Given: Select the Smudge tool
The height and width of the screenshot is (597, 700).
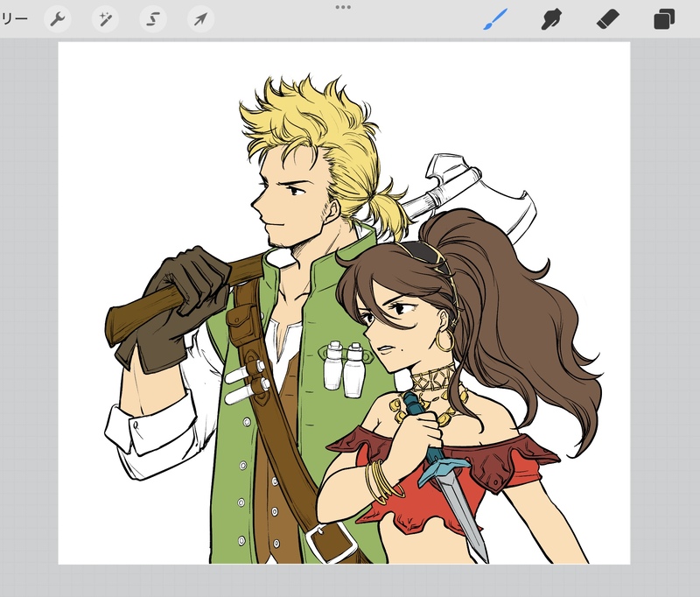Looking at the screenshot, I should pos(550,18).
